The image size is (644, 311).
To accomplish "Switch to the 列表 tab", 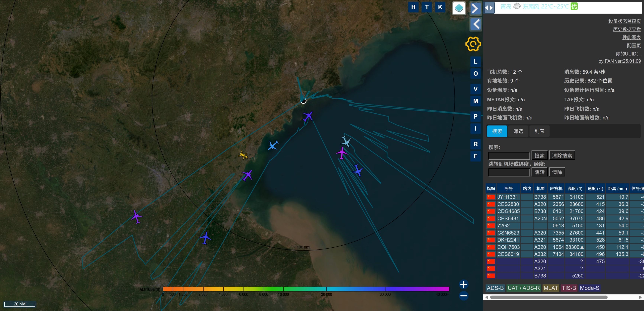I will click(x=539, y=131).
